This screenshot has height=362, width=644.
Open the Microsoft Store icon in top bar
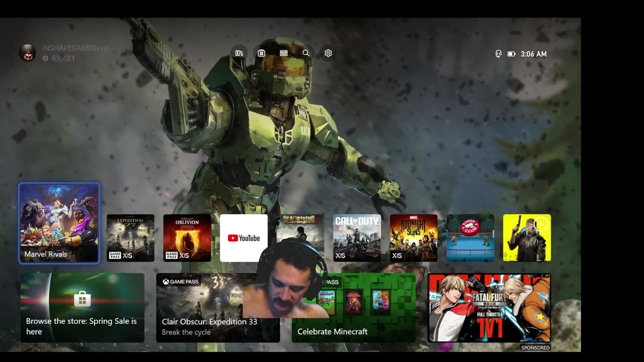(x=261, y=53)
